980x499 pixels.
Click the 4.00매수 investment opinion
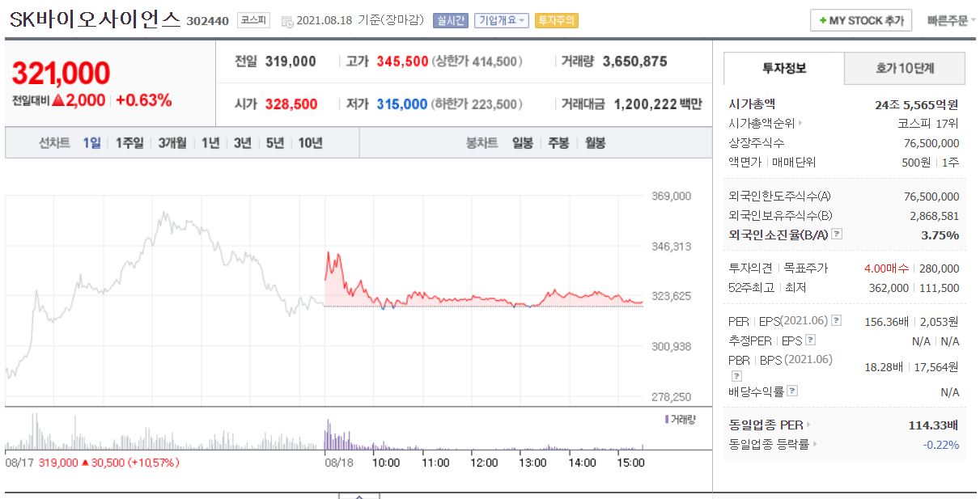pos(887,269)
